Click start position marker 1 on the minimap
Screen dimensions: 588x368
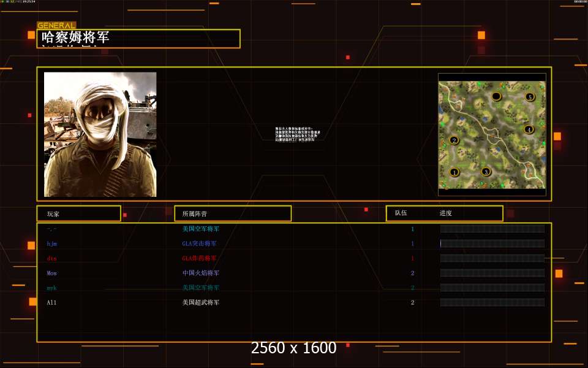coord(454,172)
